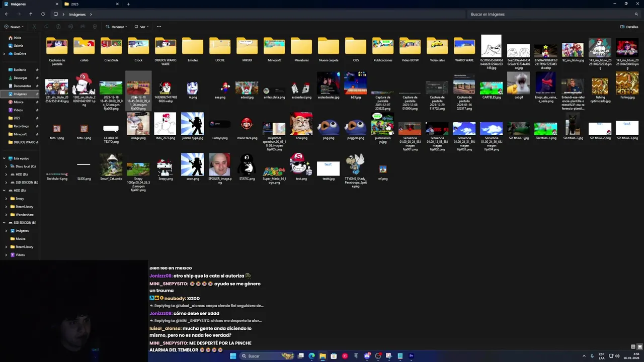The width and height of the screenshot is (644, 362).
Task: Open Descargas quick access folder
Action: click(x=18, y=78)
